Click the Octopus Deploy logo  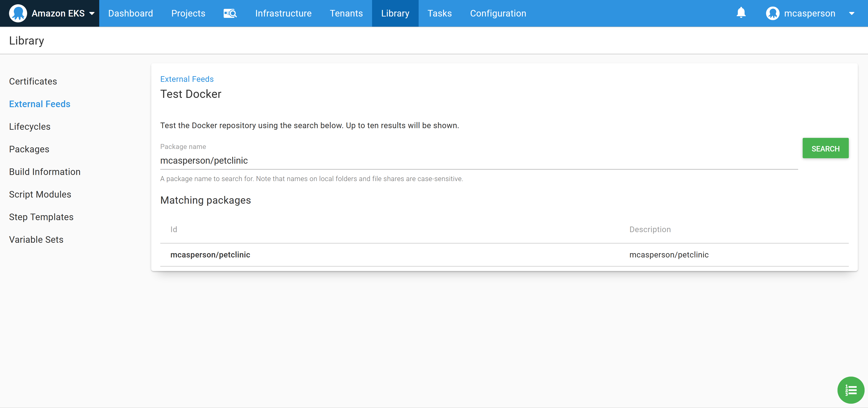pos(18,13)
